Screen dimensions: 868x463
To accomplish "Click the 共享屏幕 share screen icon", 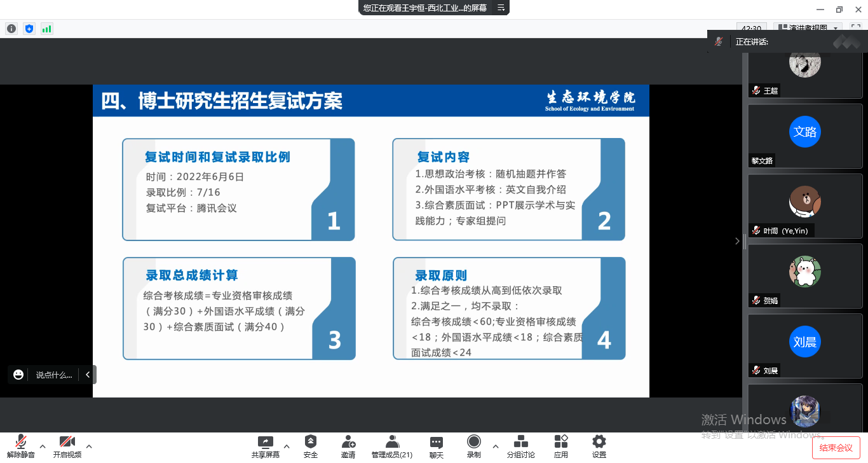I will click(265, 445).
